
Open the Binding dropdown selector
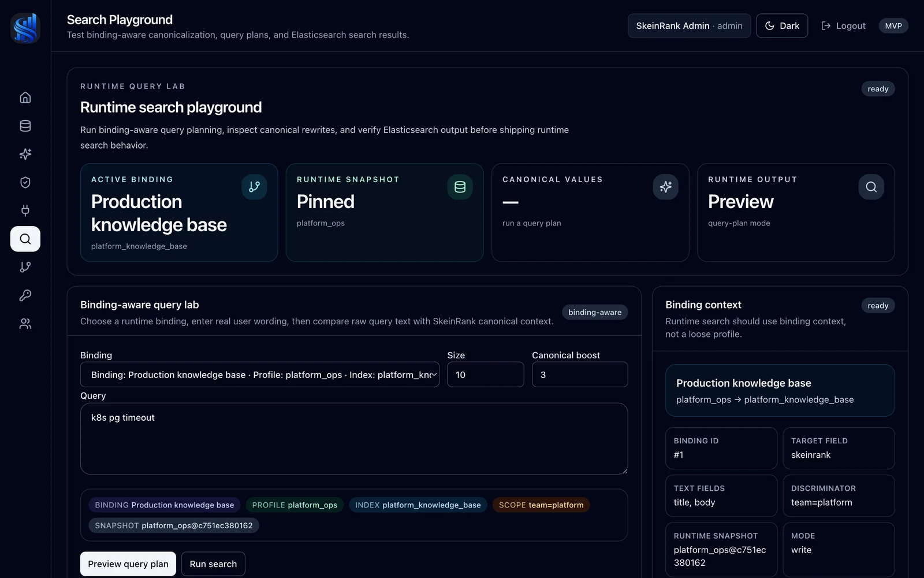[260, 375]
